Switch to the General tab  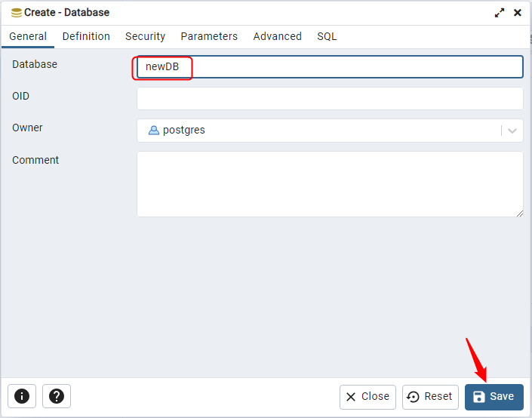tap(28, 36)
